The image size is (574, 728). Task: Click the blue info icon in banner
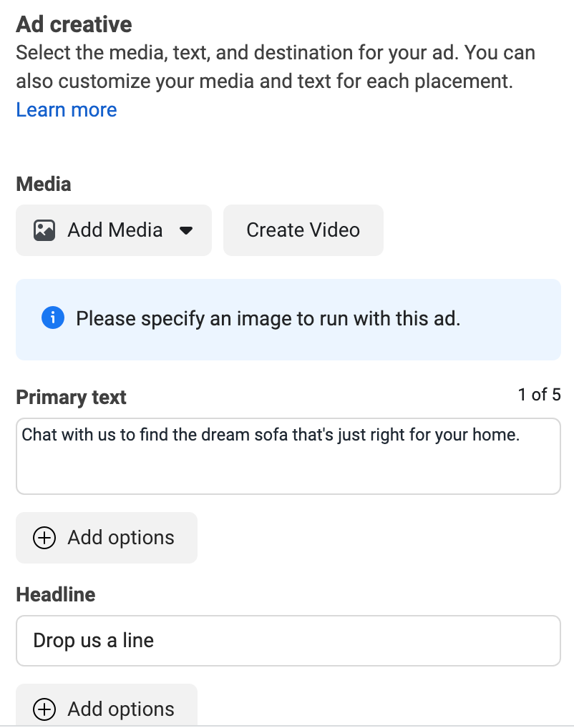point(53,318)
